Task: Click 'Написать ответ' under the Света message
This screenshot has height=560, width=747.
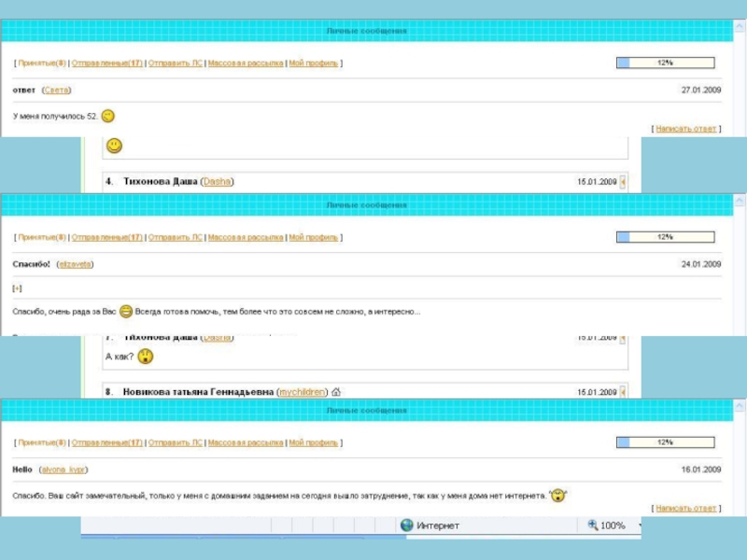Action: tap(685, 129)
